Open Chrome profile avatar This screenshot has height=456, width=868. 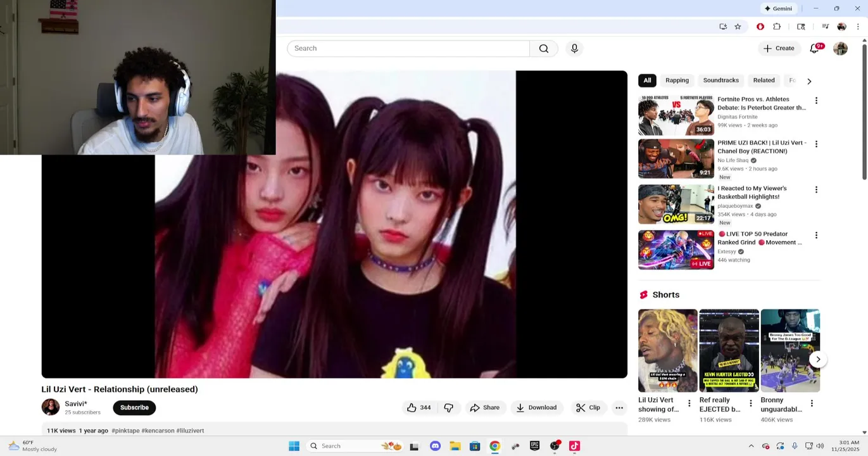pyautogui.click(x=841, y=27)
